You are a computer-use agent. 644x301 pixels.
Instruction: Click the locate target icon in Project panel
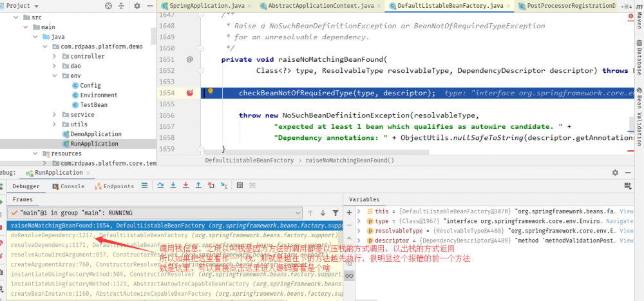108,5
